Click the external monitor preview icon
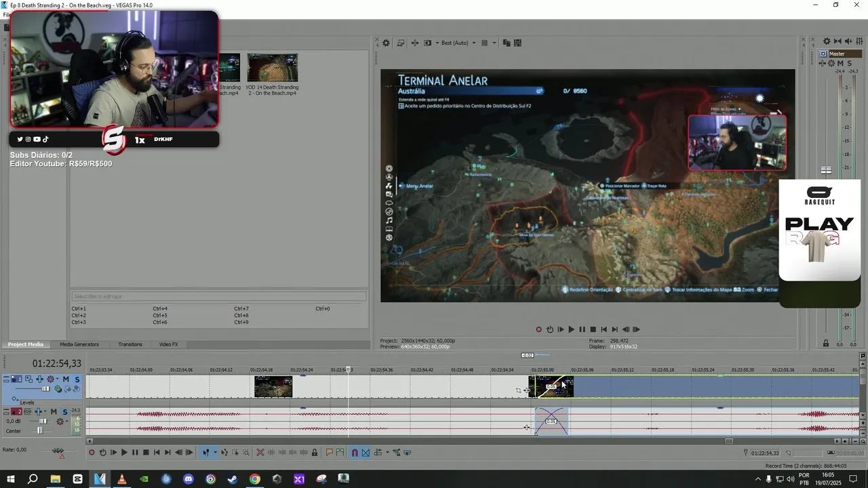Viewport: 868px width, 488px height. [x=401, y=43]
